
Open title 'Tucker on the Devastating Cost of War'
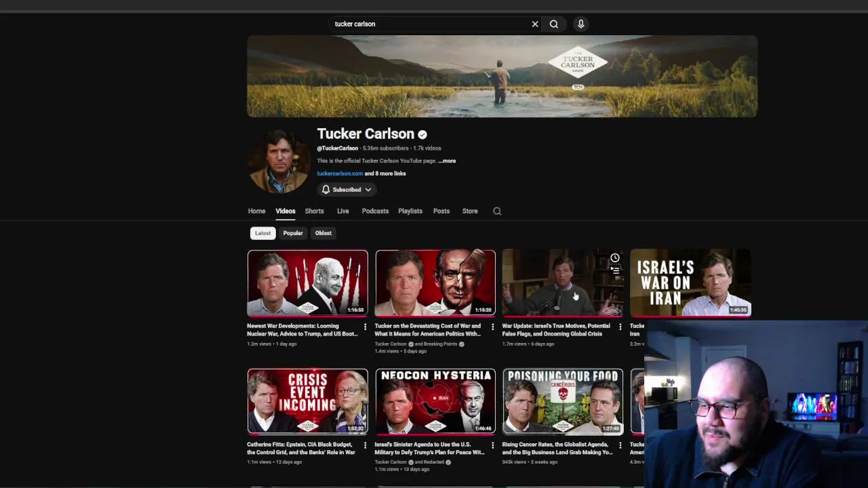point(428,330)
